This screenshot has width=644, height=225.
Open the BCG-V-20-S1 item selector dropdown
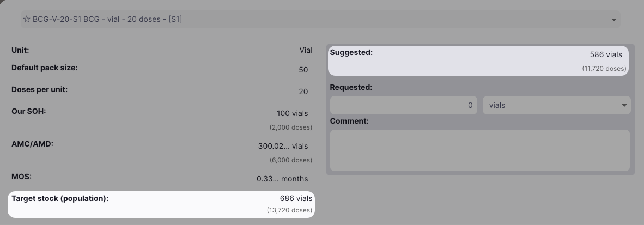(316, 19)
